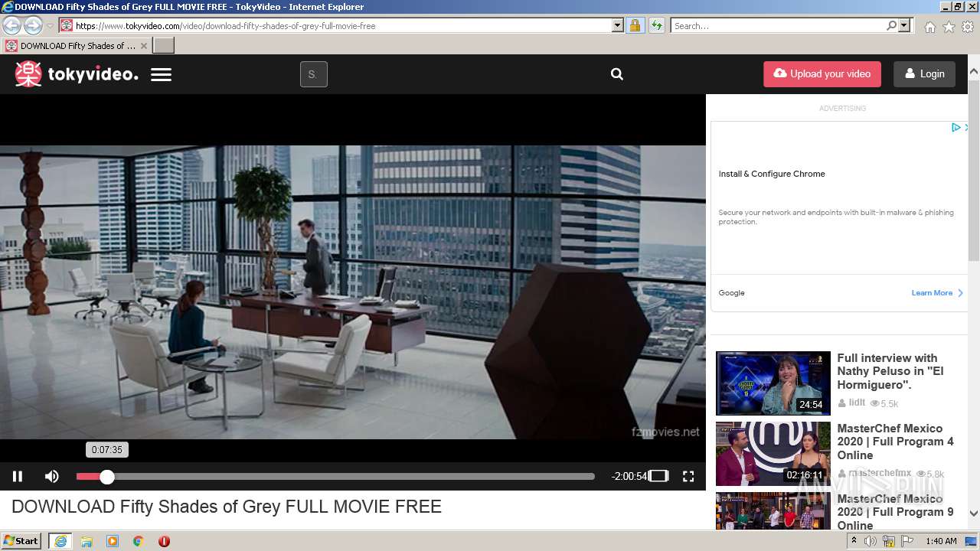Mute the video volume speaker icon
980x551 pixels.
coord(52,476)
